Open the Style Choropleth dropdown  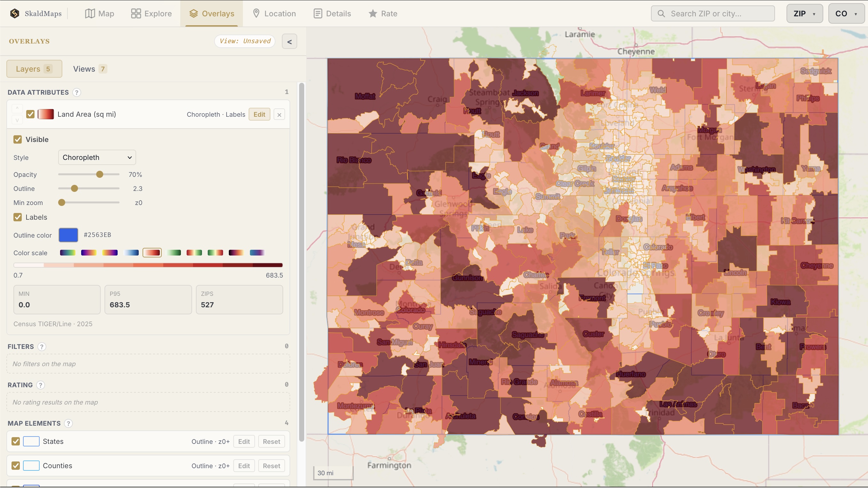click(97, 157)
